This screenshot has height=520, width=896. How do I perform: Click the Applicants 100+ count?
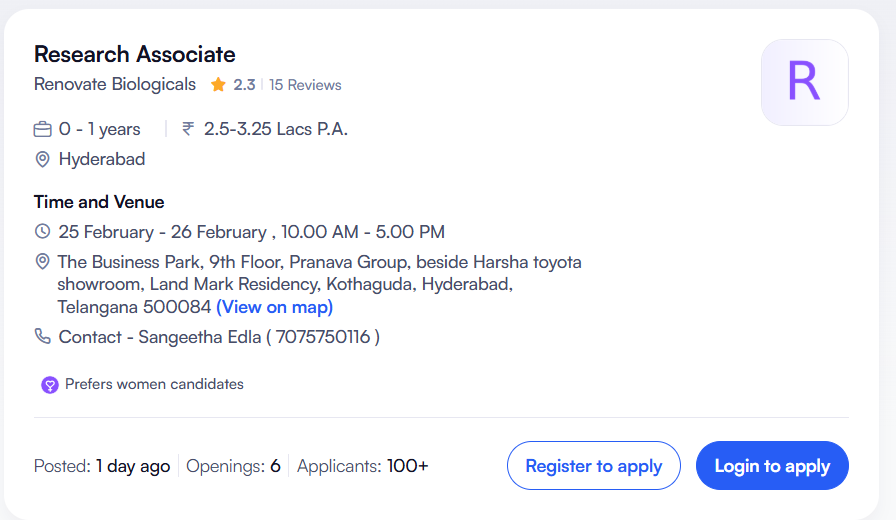click(363, 466)
